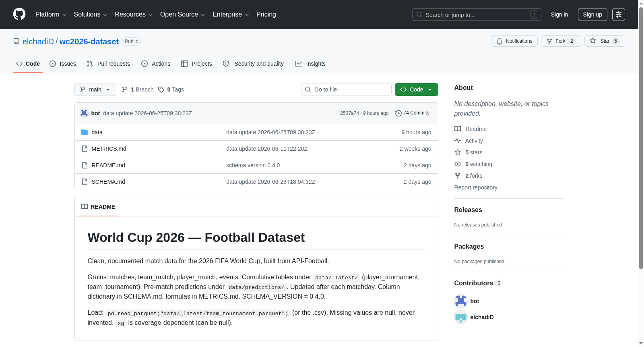Screen dimensions: 644x347
Task: Click the elchadiD contributor avatar
Action: pyautogui.click(x=460, y=317)
